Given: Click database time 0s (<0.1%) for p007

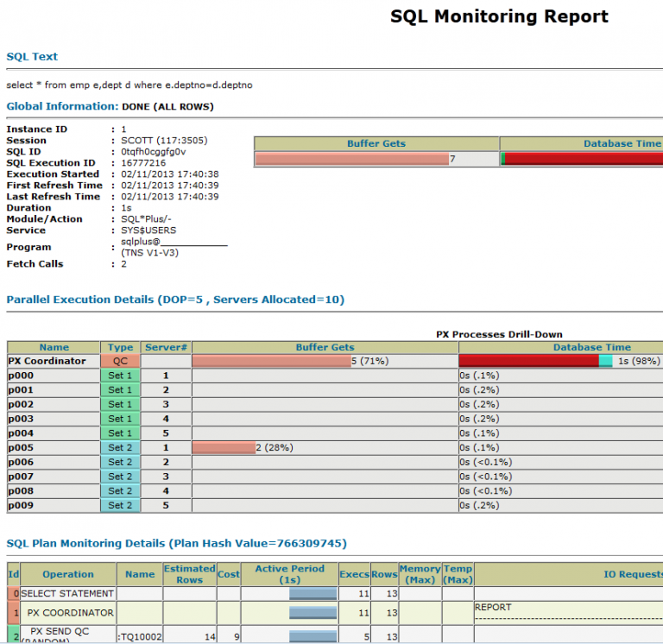Looking at the screenshot, I should click(486, 477).
